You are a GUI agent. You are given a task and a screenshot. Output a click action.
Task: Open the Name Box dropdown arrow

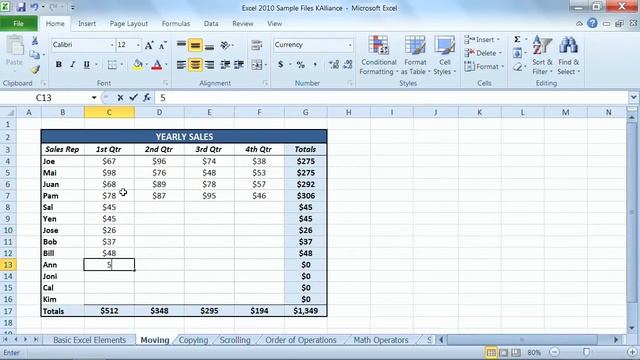point(94,98)
